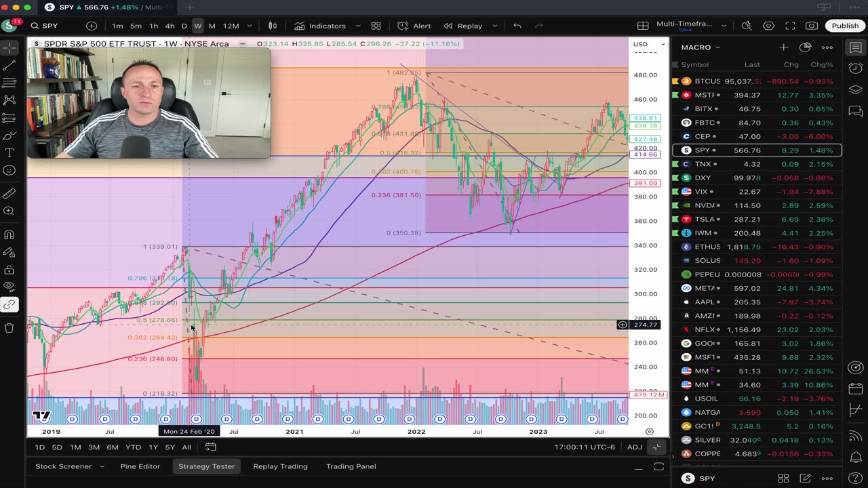
Task: Enter fullscreen mode
Action: (790, 26)
